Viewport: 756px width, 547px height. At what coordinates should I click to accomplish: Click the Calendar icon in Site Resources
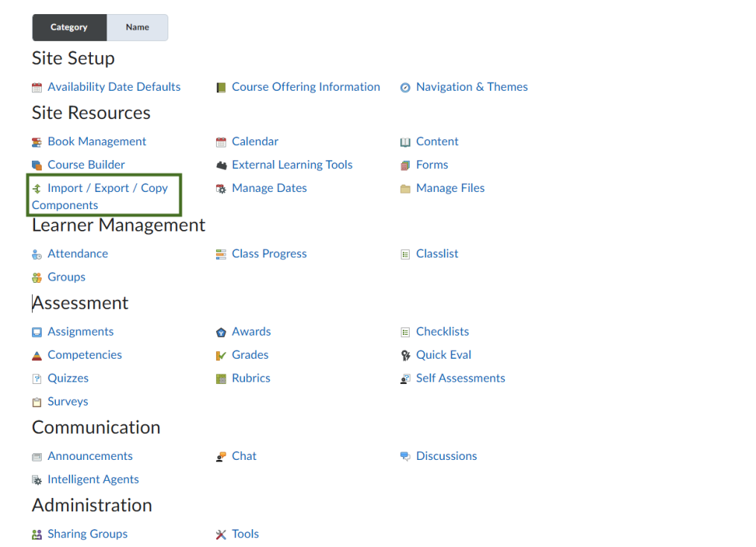tap(220, 142)
